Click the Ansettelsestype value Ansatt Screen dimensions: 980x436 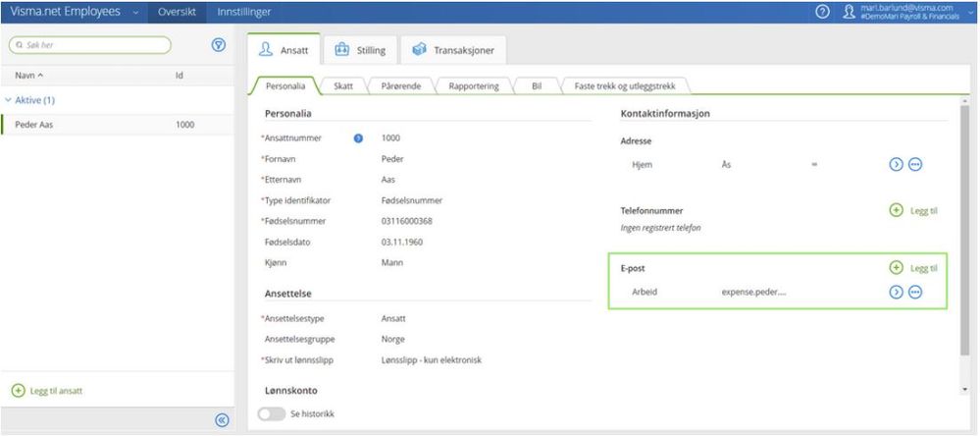tap(393, 318)
